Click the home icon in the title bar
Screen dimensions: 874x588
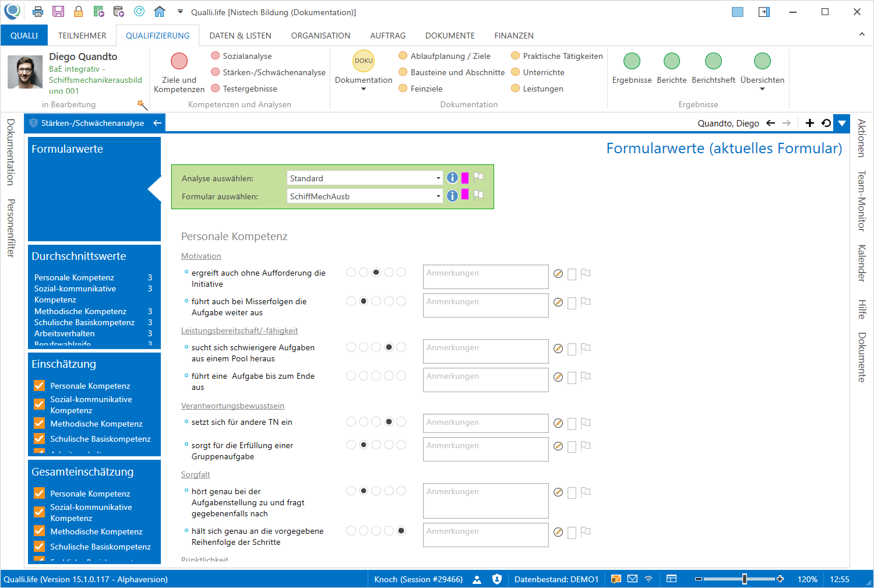click(160, 12)
